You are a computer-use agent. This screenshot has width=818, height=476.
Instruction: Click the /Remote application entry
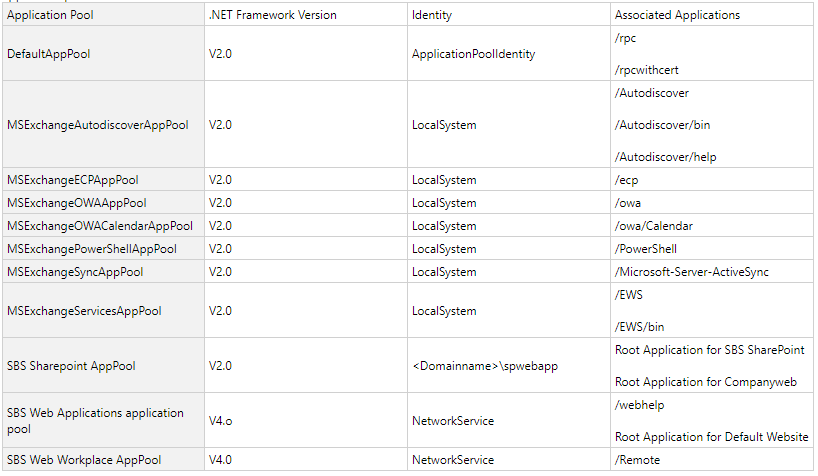tap(637, 460)
